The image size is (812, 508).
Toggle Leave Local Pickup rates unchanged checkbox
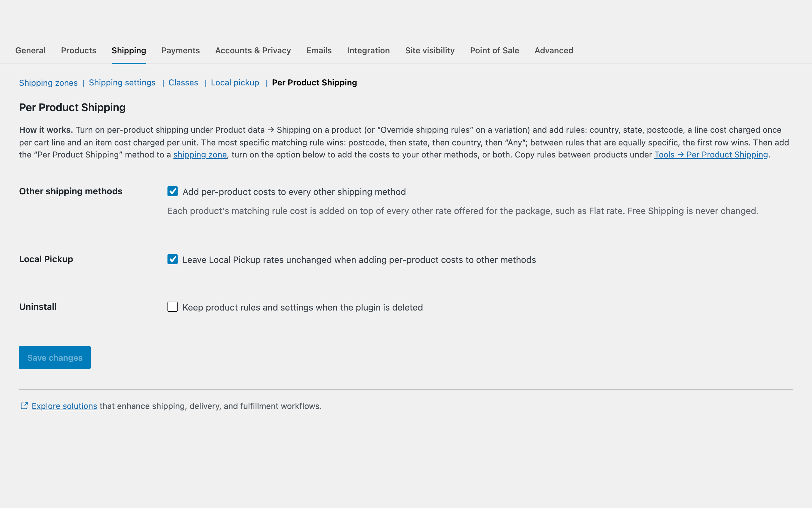tap(173, 259)
